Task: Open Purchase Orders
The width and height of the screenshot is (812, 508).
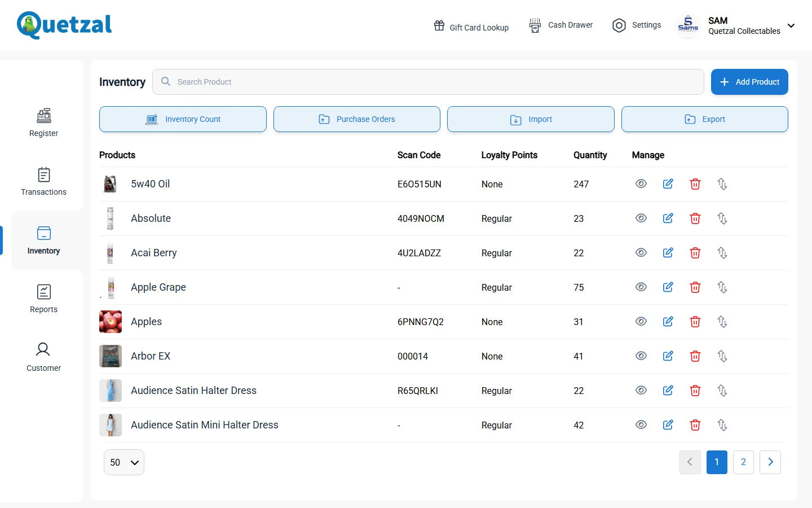Action: click(x=357, y=119)
